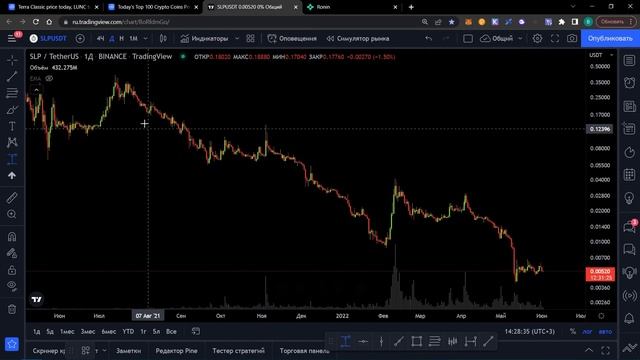Select the Все full date range
This screenshot has width=640, height=360.
click(x=171, y=331)
